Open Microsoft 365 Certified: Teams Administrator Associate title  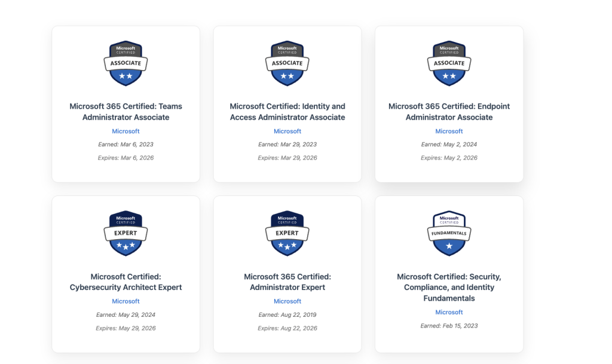pos(126,112)
